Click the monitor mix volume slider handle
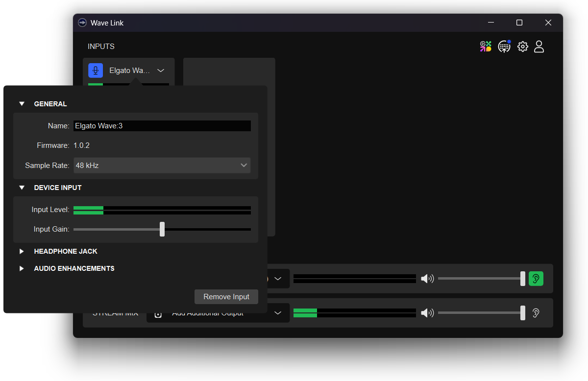The height and width of the screenshot is (381, 588). [x=523, y=279]
